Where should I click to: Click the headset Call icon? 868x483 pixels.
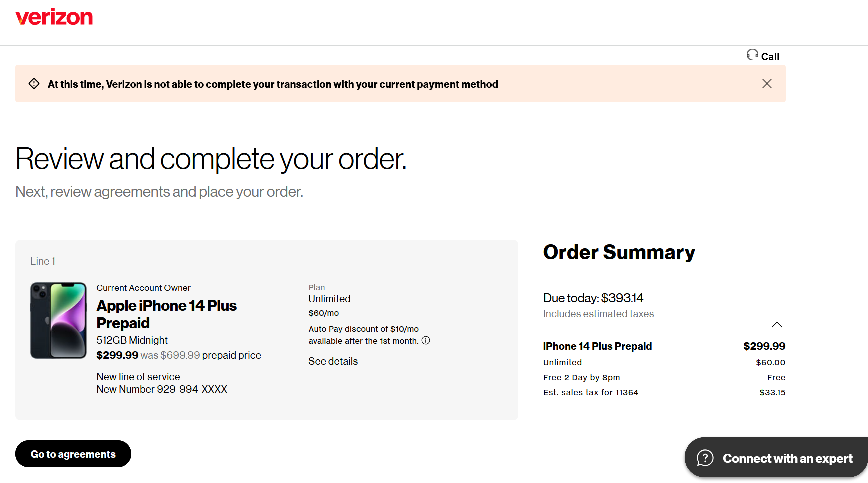(x=752, y=55)
